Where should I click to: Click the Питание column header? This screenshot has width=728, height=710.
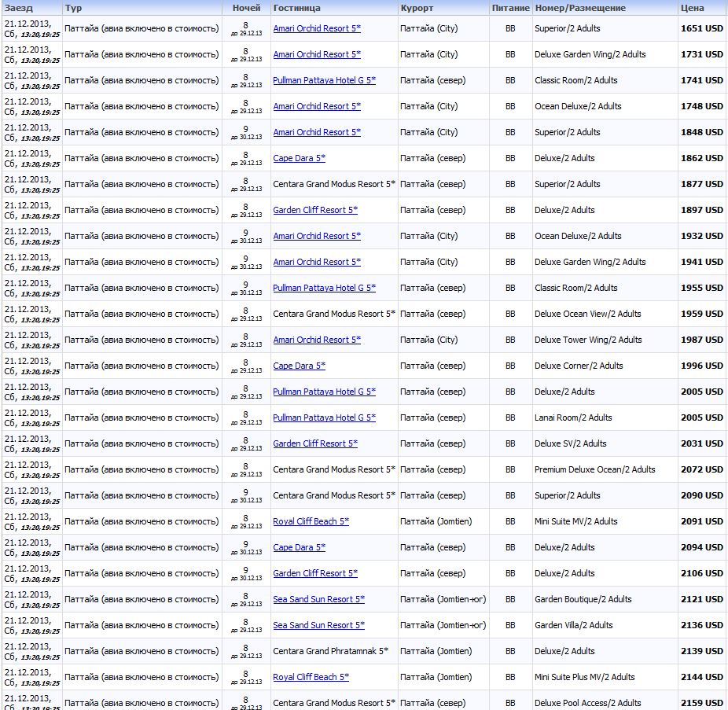(x=510, y=8)
